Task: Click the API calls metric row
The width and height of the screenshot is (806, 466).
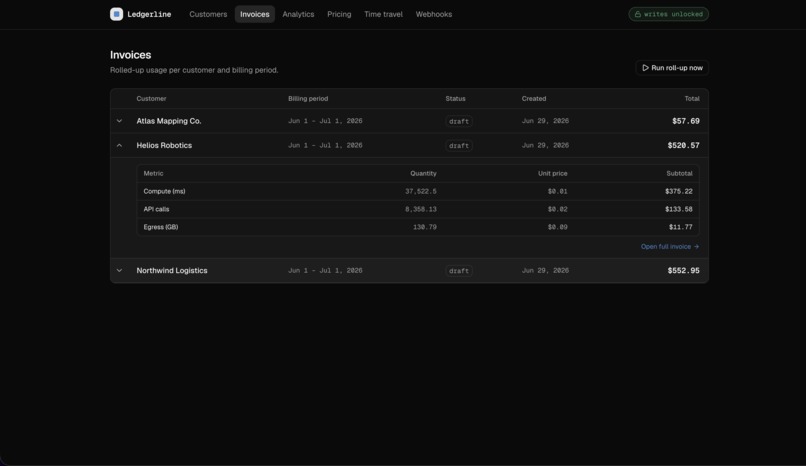Action: click(418, 209)
